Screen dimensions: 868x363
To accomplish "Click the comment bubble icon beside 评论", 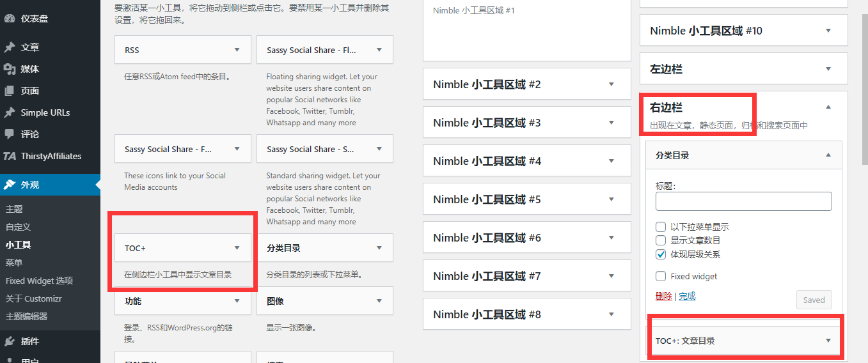I will 10,134.
